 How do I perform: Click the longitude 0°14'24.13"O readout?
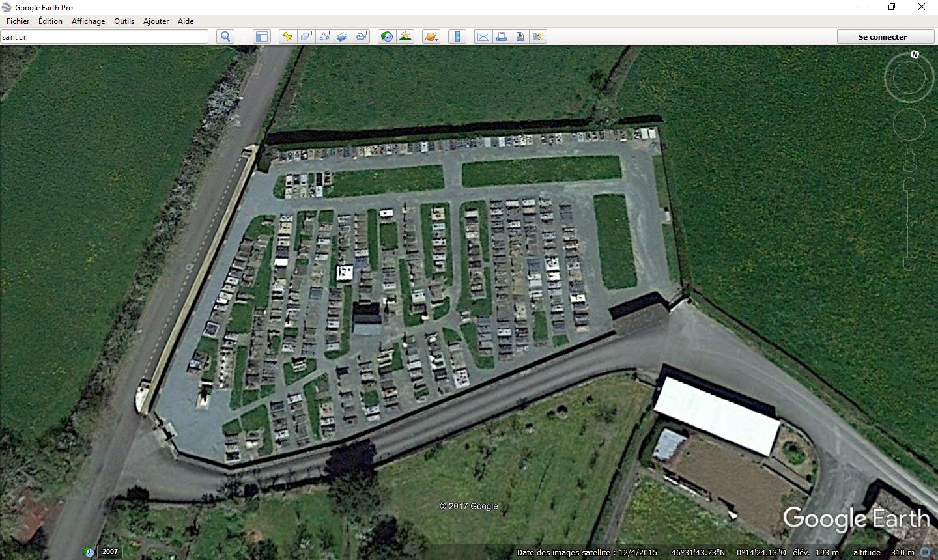point(761,552)
